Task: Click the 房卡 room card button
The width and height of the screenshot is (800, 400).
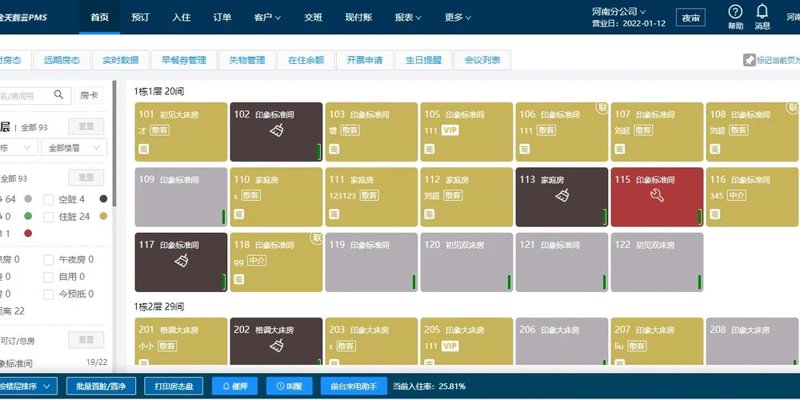Action: coord(89,95)
